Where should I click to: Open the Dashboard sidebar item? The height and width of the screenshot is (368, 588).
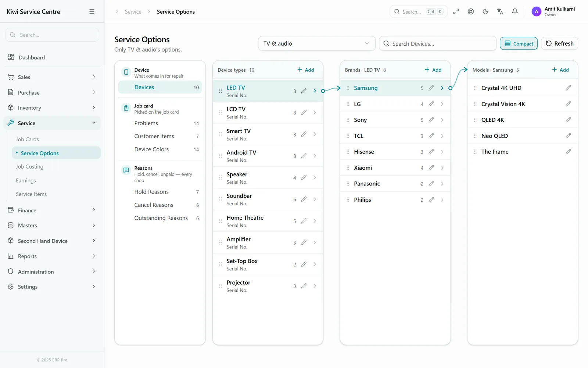(52, 57)
